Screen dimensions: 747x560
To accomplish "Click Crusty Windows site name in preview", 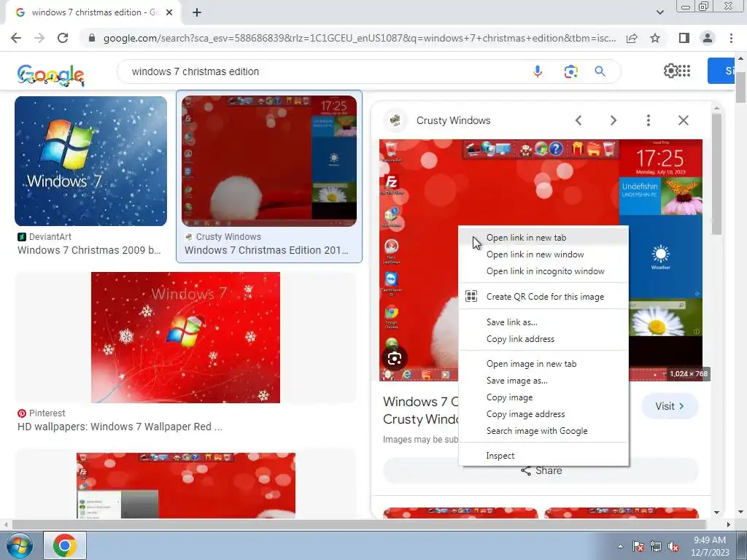I will (x=453, y=120).
